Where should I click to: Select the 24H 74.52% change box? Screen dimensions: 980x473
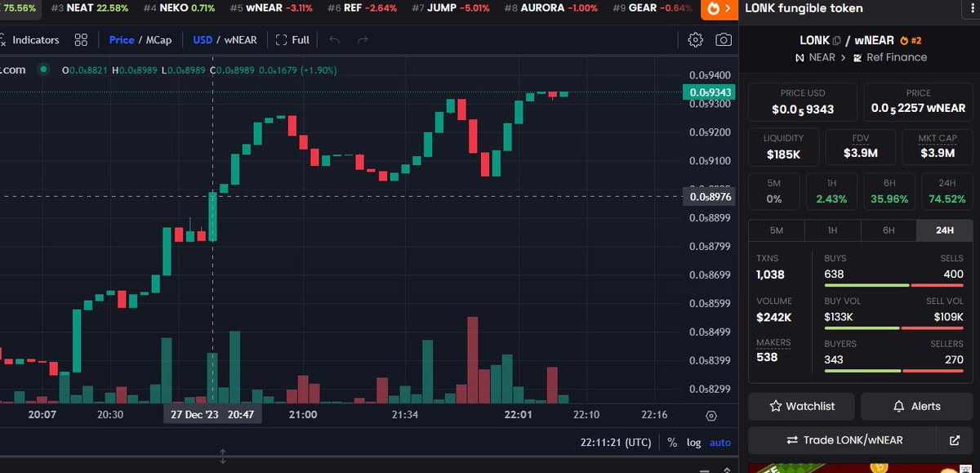coord(947,192)
